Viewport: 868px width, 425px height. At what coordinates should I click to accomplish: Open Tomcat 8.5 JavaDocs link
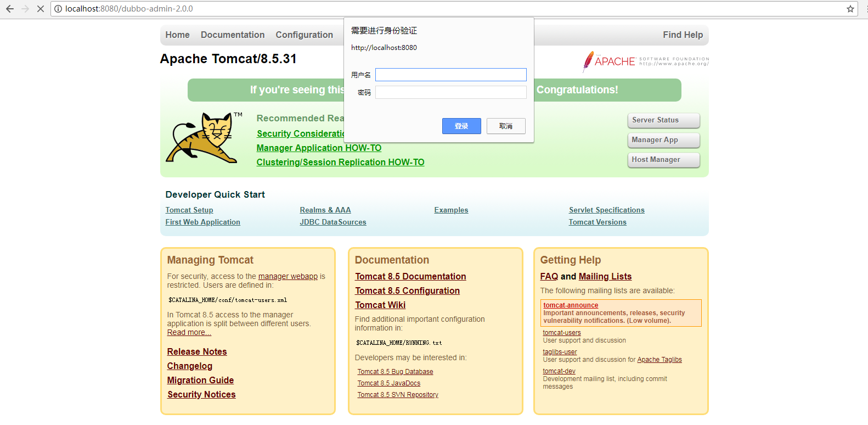point(389,383)
